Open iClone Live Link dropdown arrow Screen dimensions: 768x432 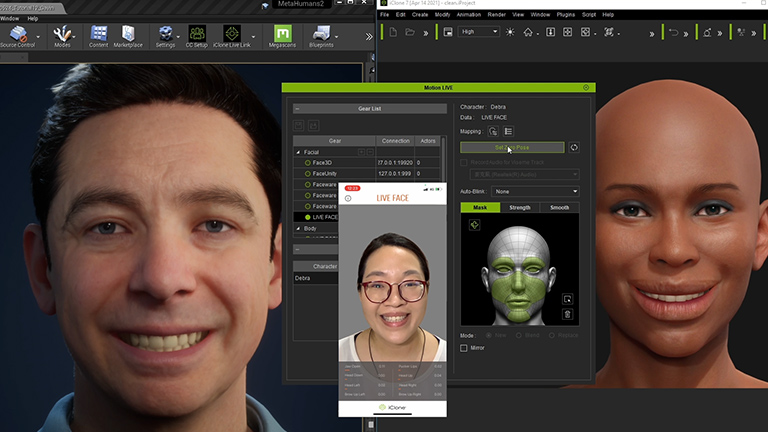coord(253,37)
